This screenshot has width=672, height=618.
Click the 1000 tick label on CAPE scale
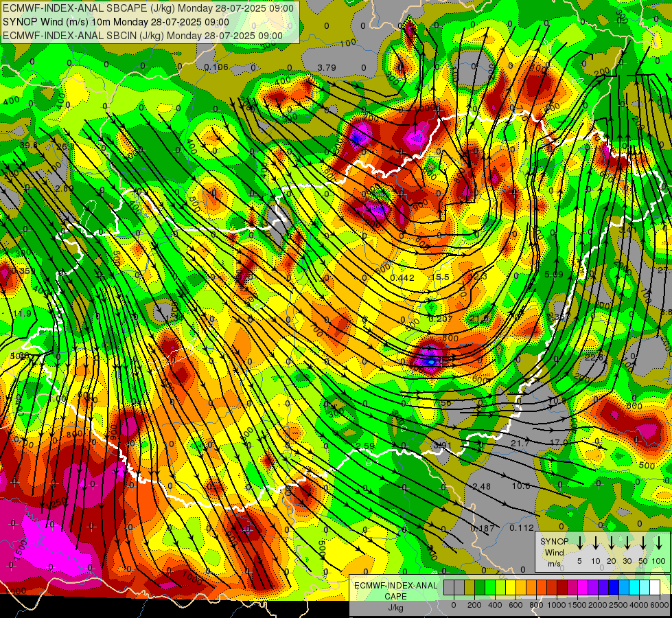click(557, 605)
